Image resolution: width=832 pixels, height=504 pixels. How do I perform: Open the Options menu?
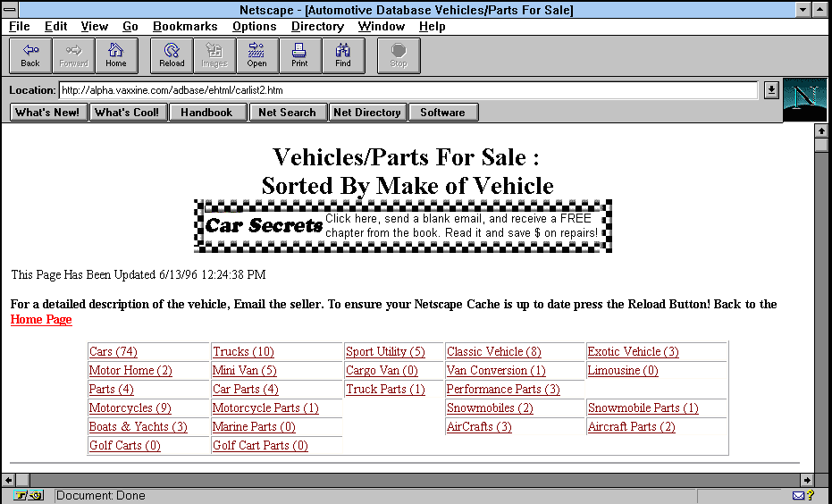click(254, 27)
